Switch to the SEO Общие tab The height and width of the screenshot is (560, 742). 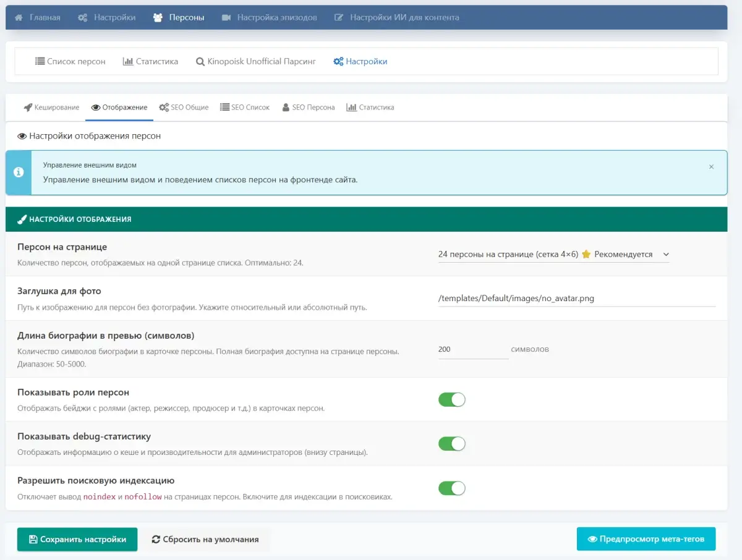coord(184,107)
